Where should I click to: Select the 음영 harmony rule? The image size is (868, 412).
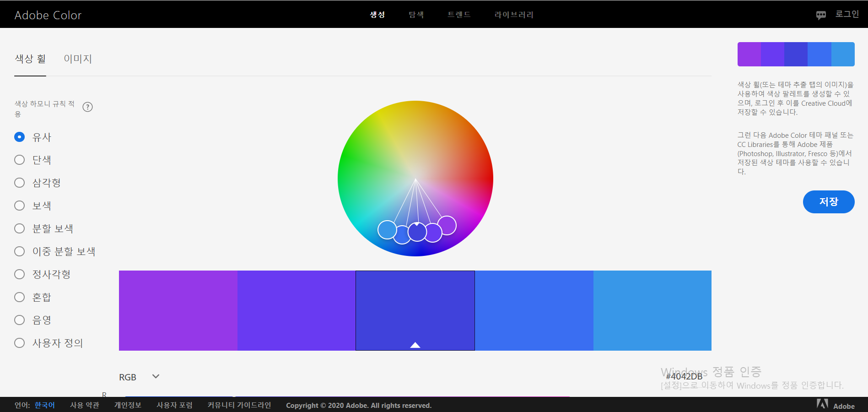(33, 320)
